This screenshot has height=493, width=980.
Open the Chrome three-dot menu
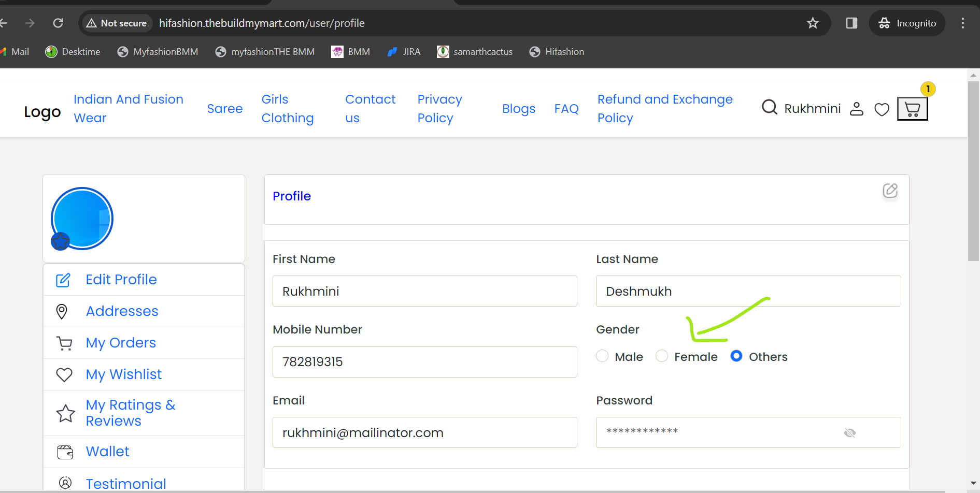click(x=963, y=23)
